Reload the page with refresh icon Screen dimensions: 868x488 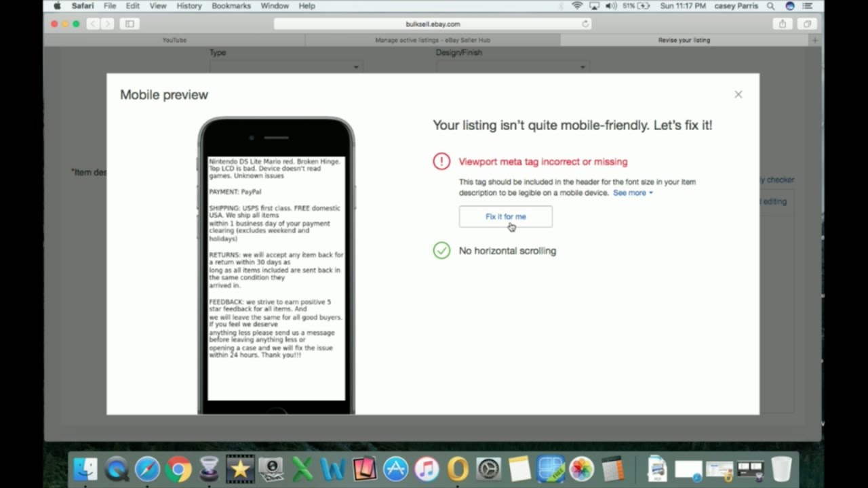tap(585, 24)
